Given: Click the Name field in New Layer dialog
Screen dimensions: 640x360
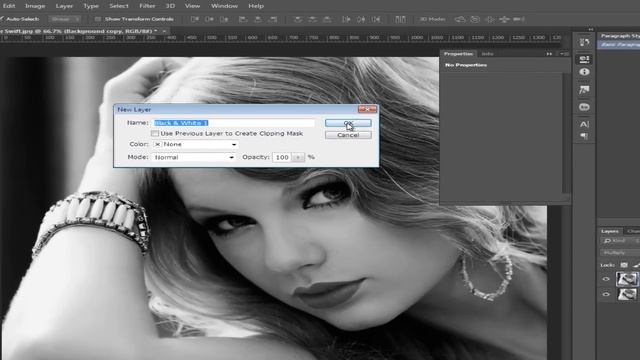Looking at the screenshot, I should 234,123.
